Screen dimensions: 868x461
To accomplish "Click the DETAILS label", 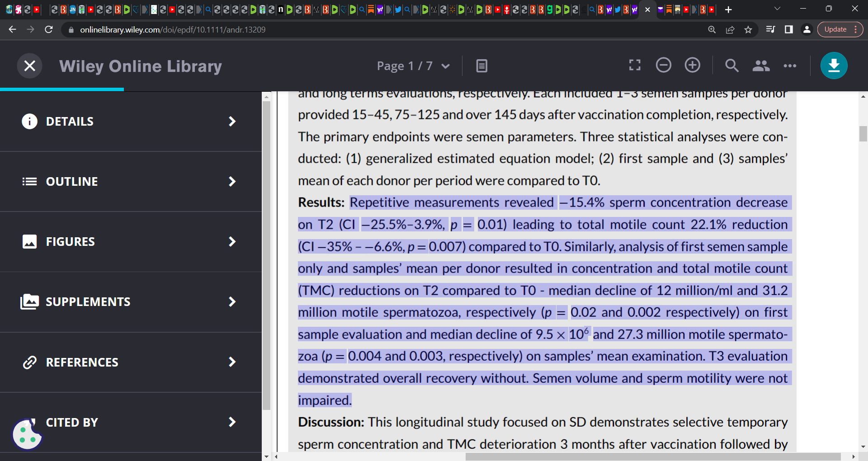I will [70, 122].
